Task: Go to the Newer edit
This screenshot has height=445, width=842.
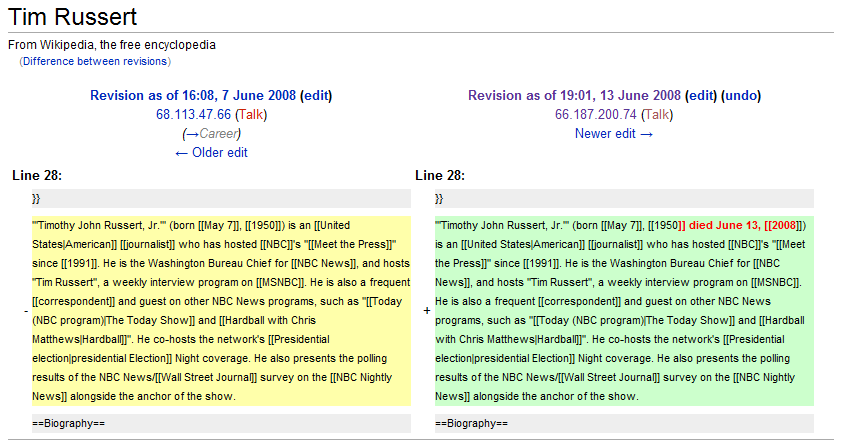Action: pyautogui.click(x=613, y=134)
